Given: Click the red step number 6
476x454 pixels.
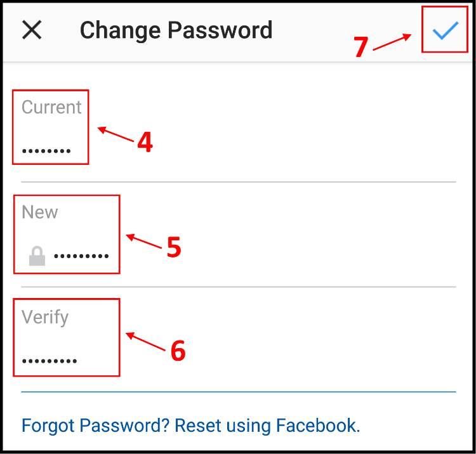Looking at the screenshot, I should coord(178,350).
